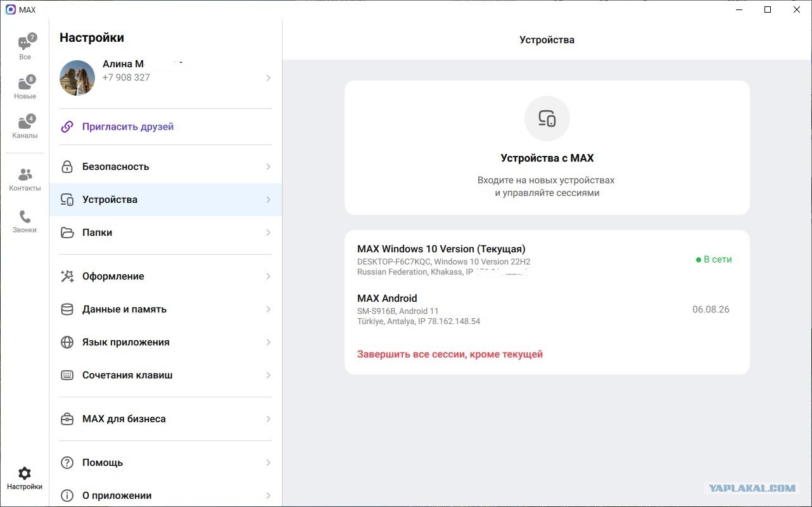Click the MAX app logo in title bar
The height and width of the screenshot is (507, 812).
point(10,10)
